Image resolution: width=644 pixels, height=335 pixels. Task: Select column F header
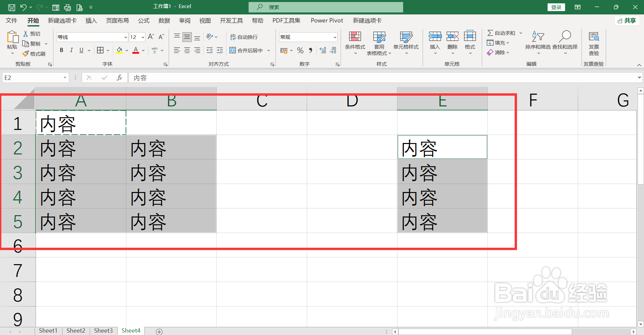pos(533,100)
